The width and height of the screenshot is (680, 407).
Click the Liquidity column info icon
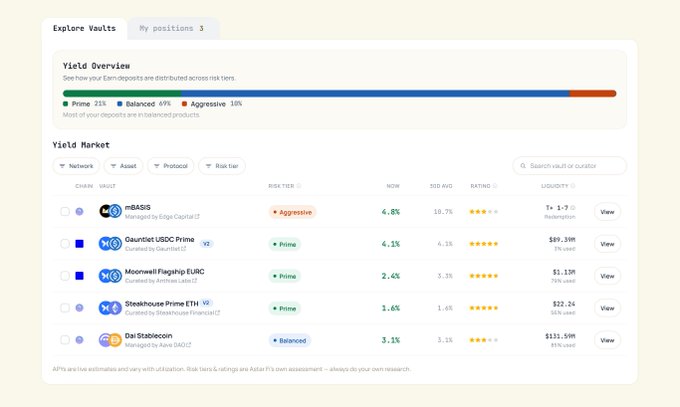coord(573,186)
